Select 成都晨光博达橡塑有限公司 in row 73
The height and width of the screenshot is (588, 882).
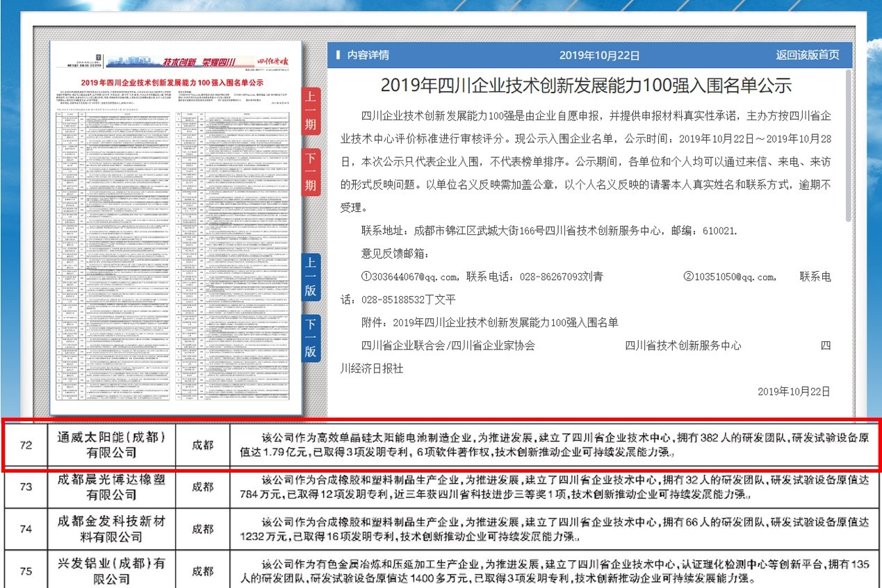coord(112,487)
